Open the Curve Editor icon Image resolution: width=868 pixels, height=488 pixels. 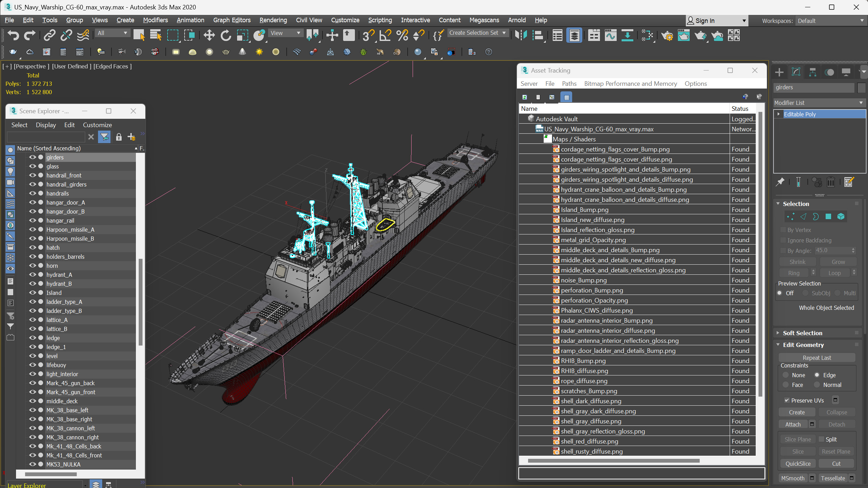tap(610, 35)
